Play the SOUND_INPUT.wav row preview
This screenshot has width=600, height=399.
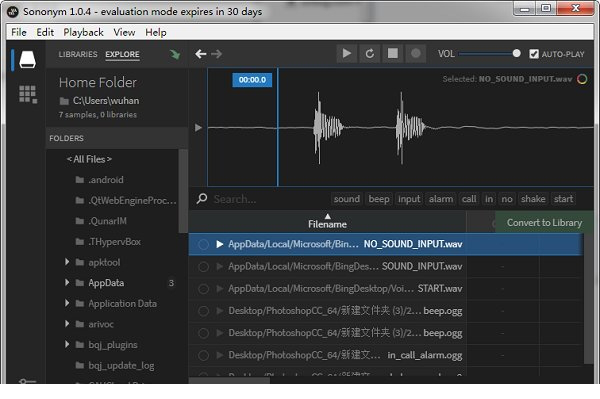[219, 266]
